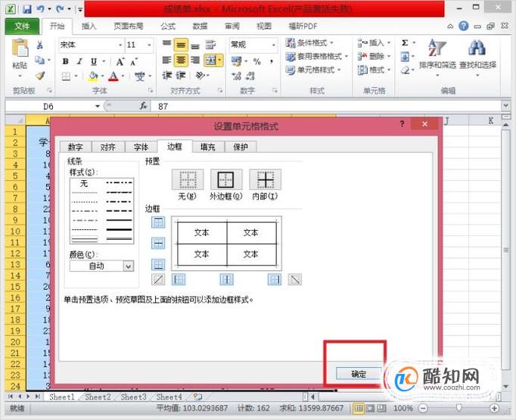This screenshot has width=516, height=420.
Task: Switch to Page Layout view in status bar
Action: [371, 408]
